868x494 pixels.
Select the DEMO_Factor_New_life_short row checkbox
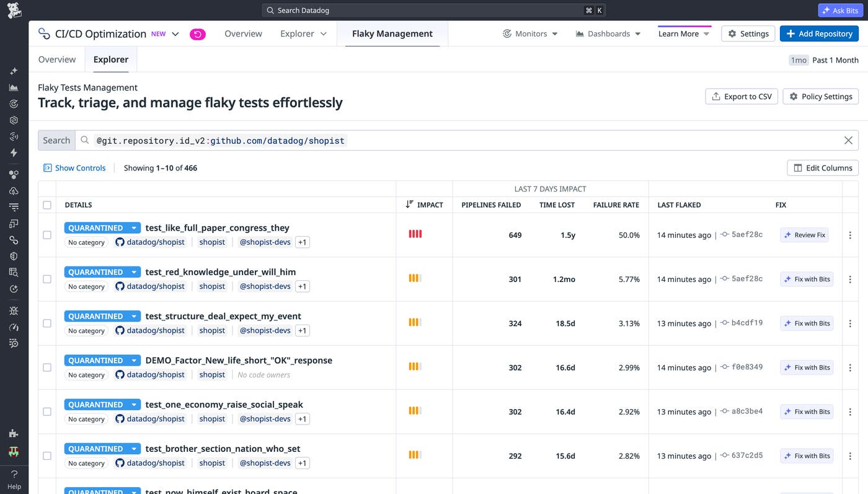pyautogui.click(x=47, y=368)
